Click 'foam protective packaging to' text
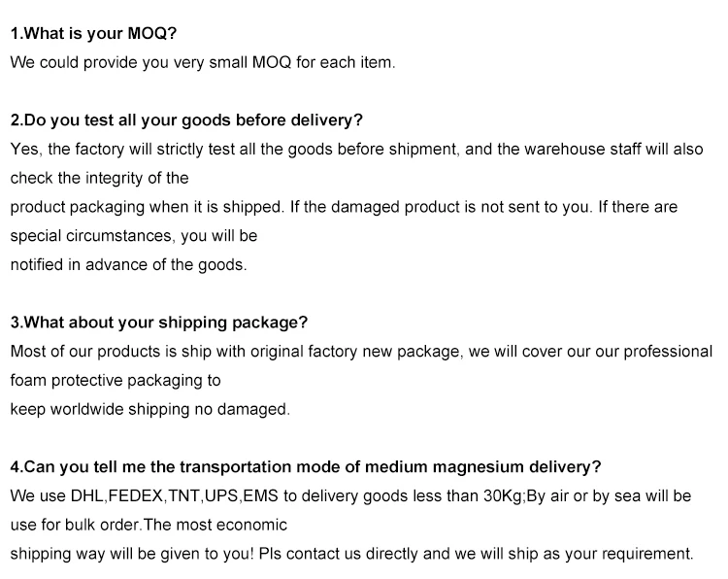 point(116,380)
